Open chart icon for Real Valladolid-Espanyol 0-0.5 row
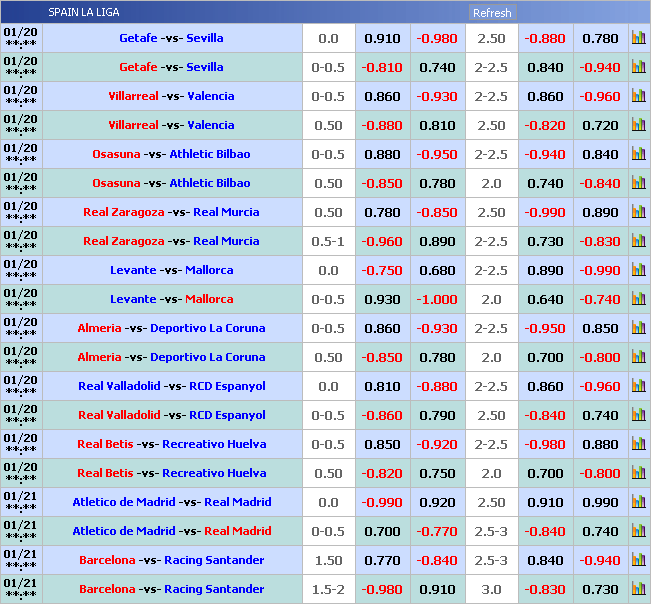651x604 pixels. (x=638, y=416)
